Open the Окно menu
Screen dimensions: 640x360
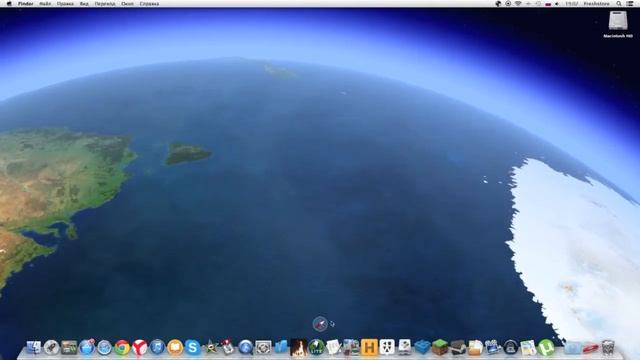pyautogui.click(x=127, y=4)
